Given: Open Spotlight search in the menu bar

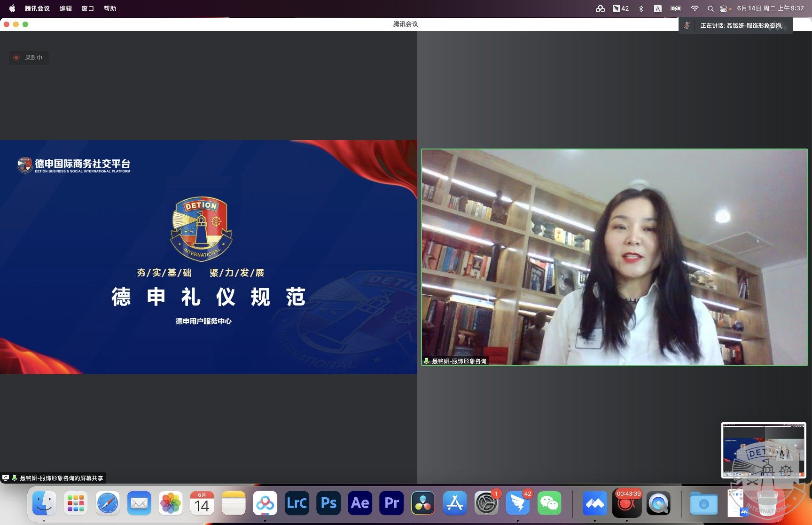Looking at the screenshot, I should click(x=710, y=8).
